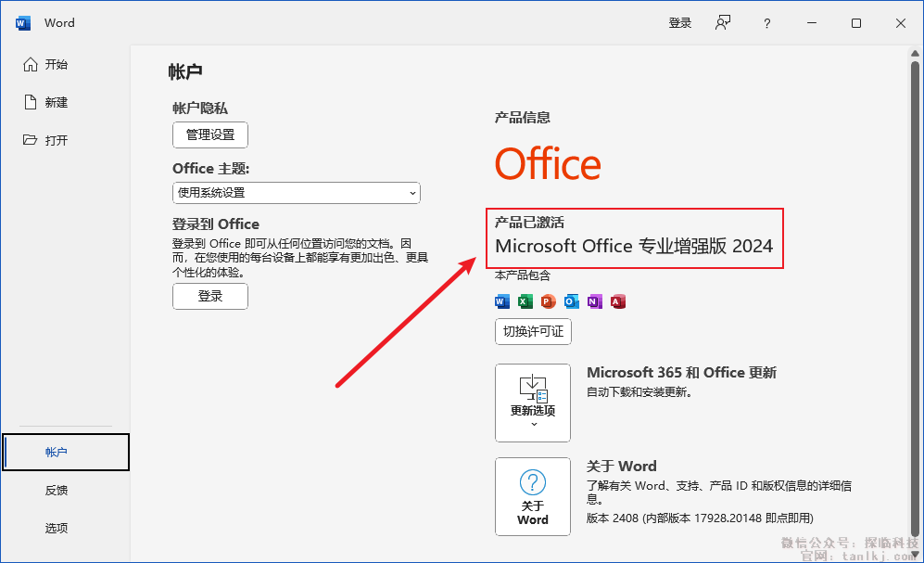Click the big orange Office logo
The height and width of the screenshot is (563, 924).
548,164
